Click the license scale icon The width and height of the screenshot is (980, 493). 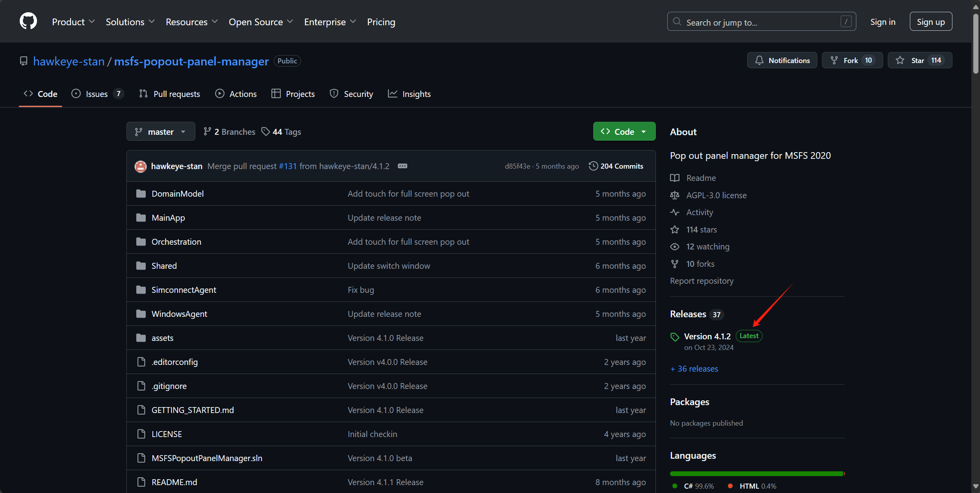675,195
